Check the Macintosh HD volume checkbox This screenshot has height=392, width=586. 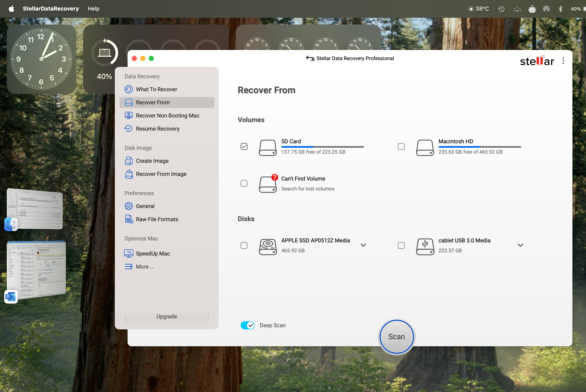click(x=401, y=146)
